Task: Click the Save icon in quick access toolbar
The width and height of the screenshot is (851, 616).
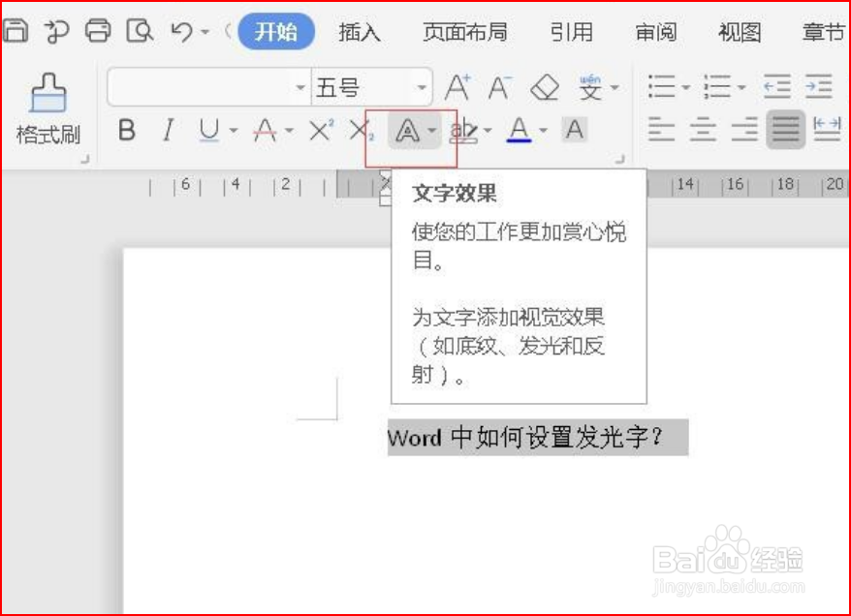Action: pos(16,31)
